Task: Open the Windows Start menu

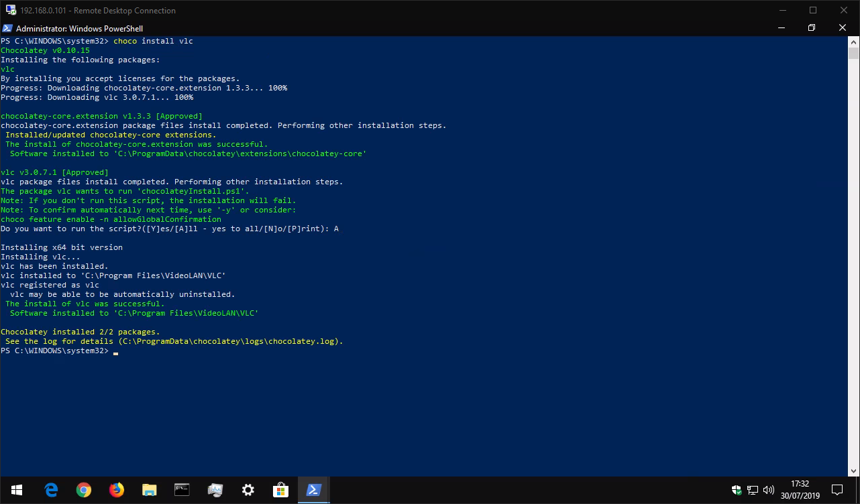Action: click(16, 490)
